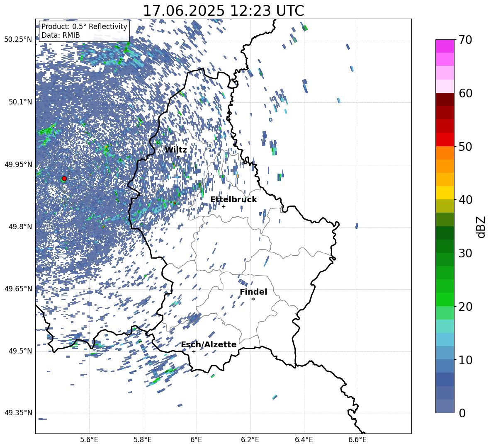Click the 5.8°E longitude label
491x448 pixels.
pyautogui.click(x=143, y=440)
